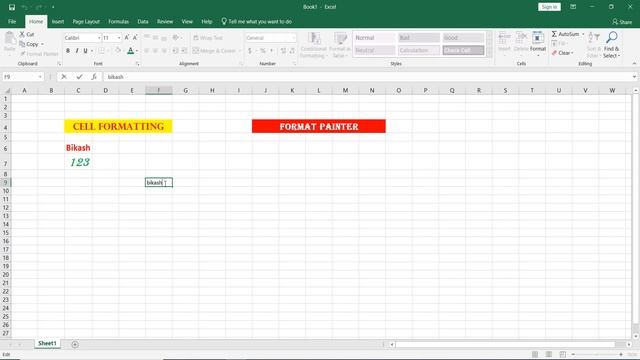Decrease font size with the small A icon
The width and height of the screenshot is (640, 360).
135,38
